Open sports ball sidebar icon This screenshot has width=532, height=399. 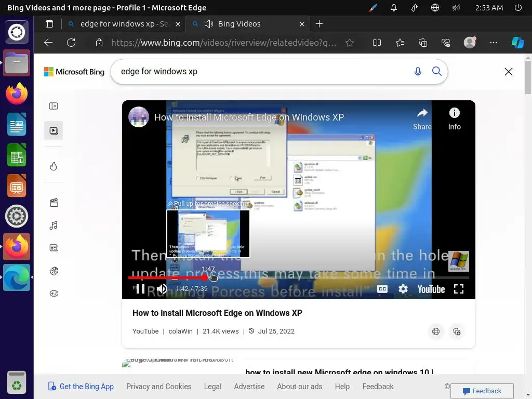pyautogui.click(x=54, y=271)
